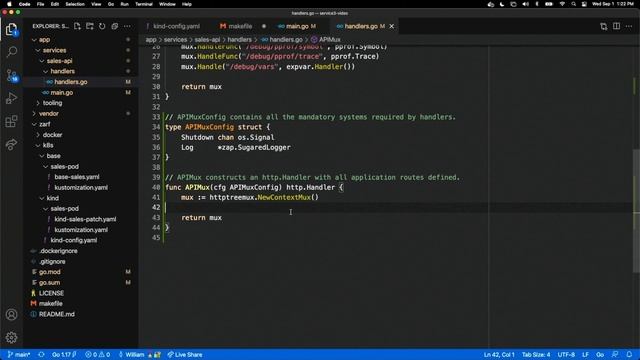Viewport: 640px width, 360px height.
Task: Open editor more actions ellipsis
Action: (629, 26)
